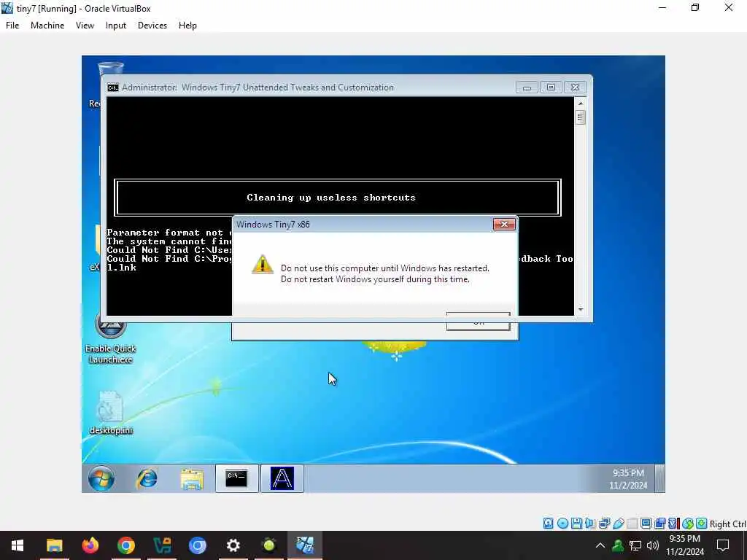Click the 'Do not use this computer' message
Viewport: 747px width, 560px height.
(x=385, y=268)
